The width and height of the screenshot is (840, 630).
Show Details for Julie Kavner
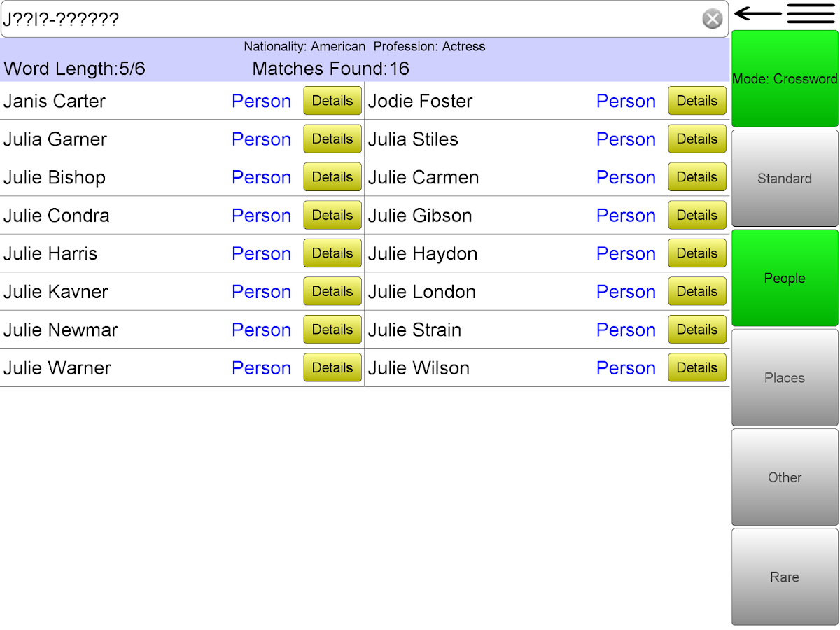pos(332,291)
